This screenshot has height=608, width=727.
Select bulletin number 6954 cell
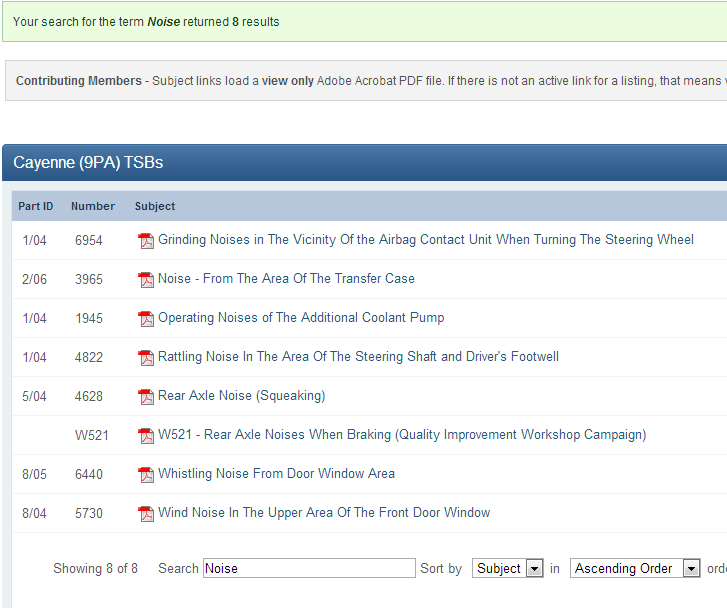[x=89, y=241]
